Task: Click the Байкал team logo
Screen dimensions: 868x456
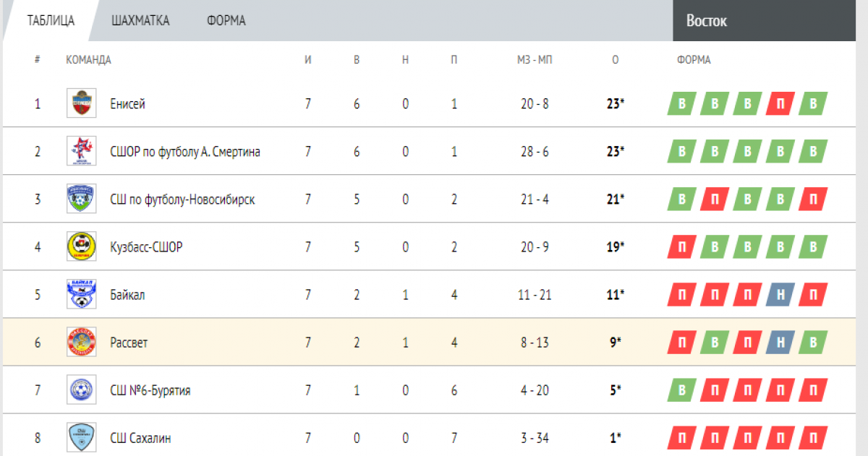Action: point(80,294)
